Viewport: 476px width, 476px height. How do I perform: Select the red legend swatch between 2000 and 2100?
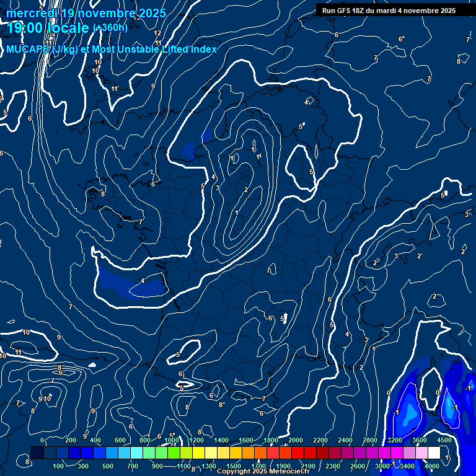pos(297,452)
